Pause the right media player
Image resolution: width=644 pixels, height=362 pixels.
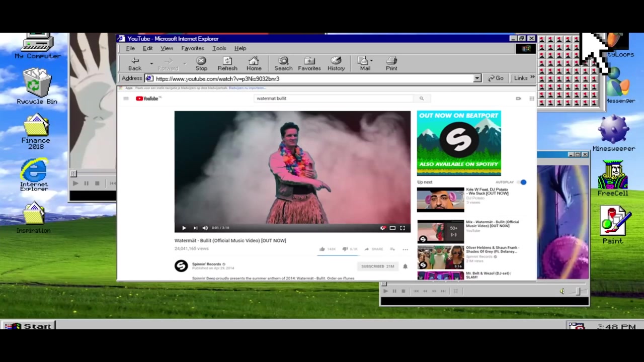[x=394, y=291]
